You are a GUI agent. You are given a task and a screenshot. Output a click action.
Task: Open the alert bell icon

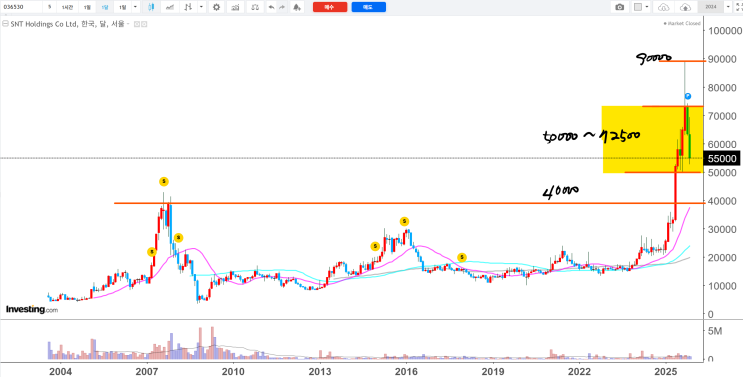click(x=297, y=7)
